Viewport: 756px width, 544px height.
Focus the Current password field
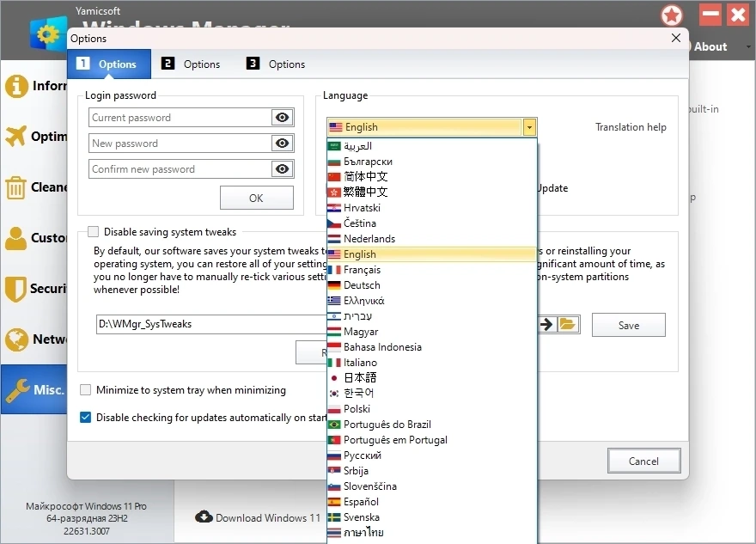coord(180,117)
